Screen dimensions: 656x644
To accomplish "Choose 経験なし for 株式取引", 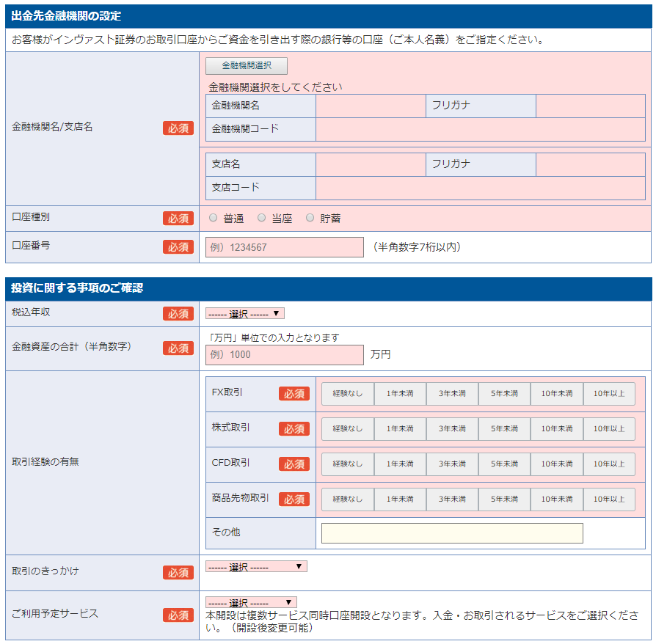I will pos(348,428).
